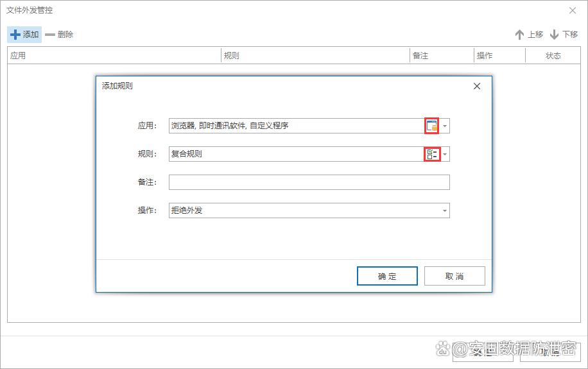Click the 规则 field showing 复合规则
588x369 pixels.
click(x=295, y=154)
